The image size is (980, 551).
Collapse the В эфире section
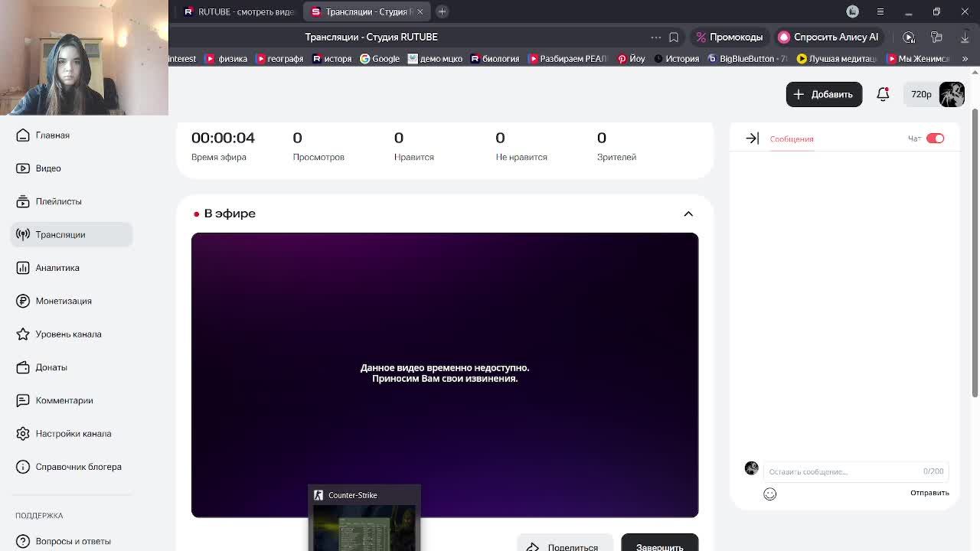pos(688,214)
